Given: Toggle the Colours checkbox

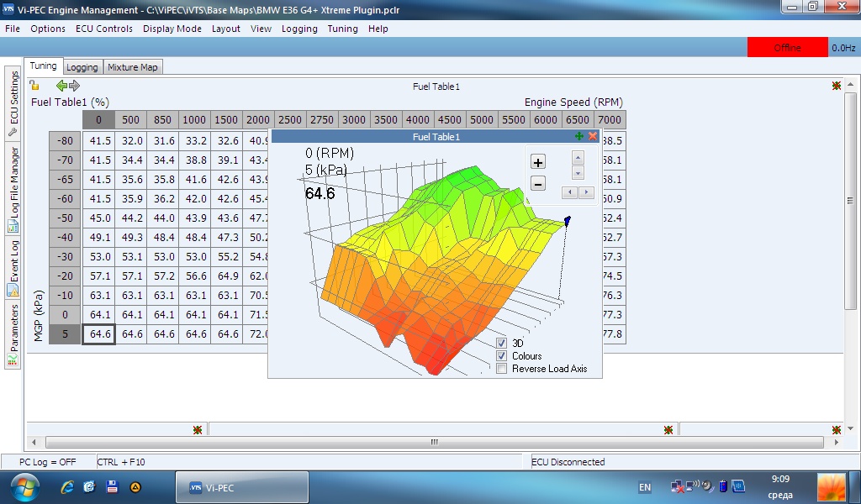Looking at the screenshot, I should [501, 356].
